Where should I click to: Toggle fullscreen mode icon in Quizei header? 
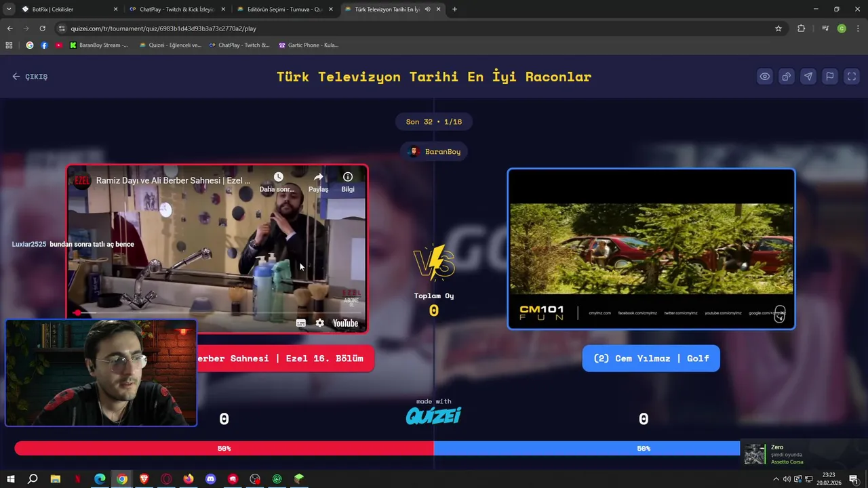(x=852, y=77)
